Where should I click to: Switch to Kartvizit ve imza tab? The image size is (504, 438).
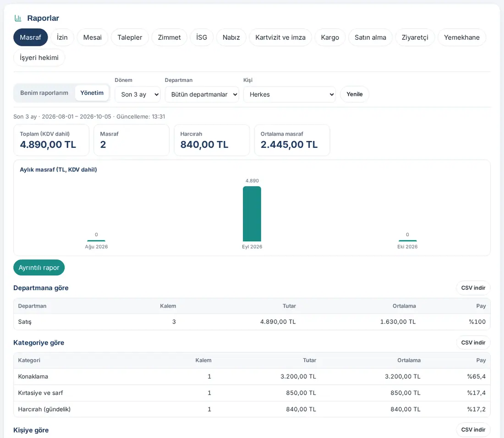(280, 37)
